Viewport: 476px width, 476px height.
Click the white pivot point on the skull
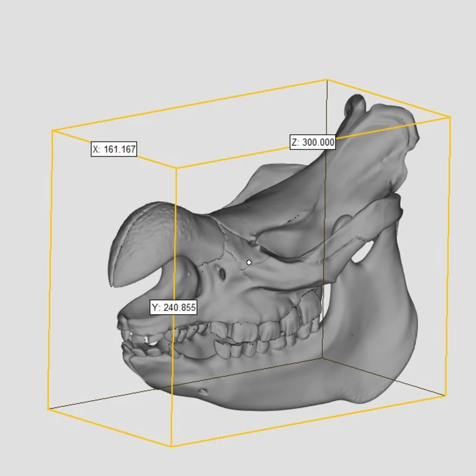(249, 262)
